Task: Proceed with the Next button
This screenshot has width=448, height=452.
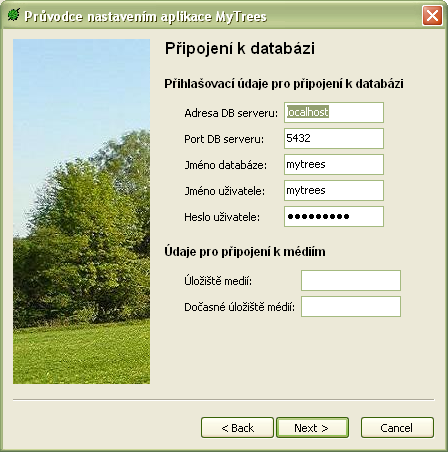Action: pyautogui.click(x=312, y=428)
